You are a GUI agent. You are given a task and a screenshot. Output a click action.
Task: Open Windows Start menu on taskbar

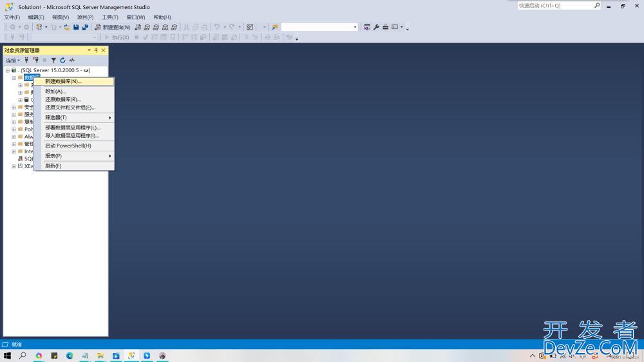pyautogui.click(x=7, y=356)
